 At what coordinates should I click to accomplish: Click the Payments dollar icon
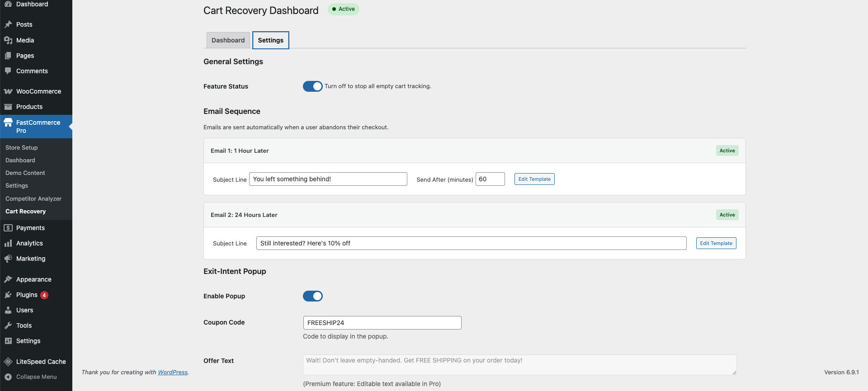pos(8,228)
